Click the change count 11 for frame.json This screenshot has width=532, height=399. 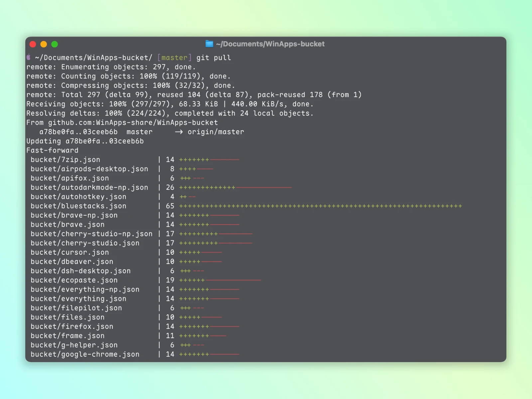point(170,336)
